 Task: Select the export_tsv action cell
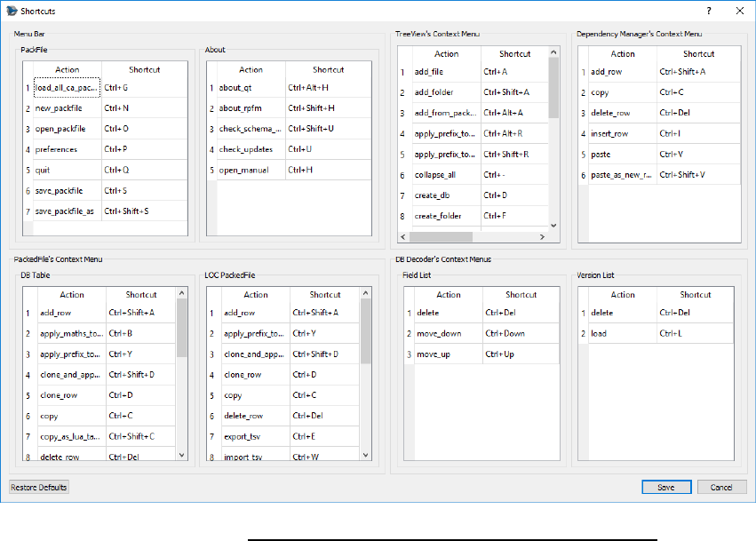pos(256,436)
